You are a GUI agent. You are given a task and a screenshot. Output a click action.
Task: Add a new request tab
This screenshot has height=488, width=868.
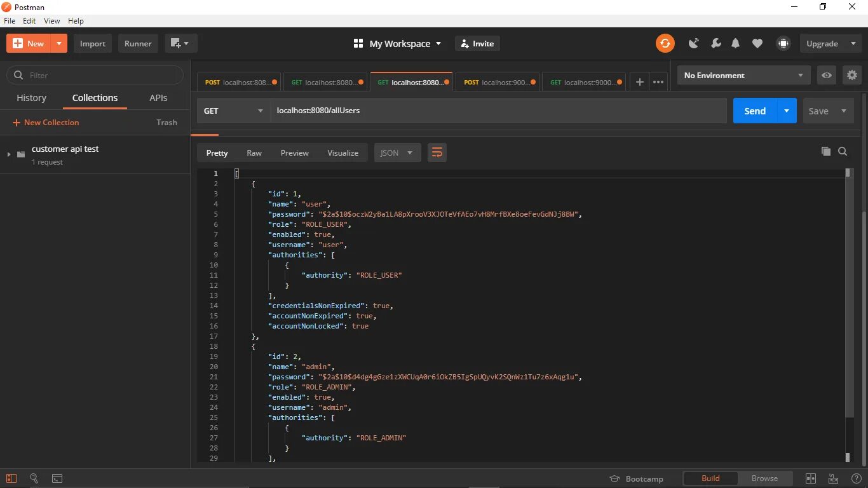click(x=639, y=82)
